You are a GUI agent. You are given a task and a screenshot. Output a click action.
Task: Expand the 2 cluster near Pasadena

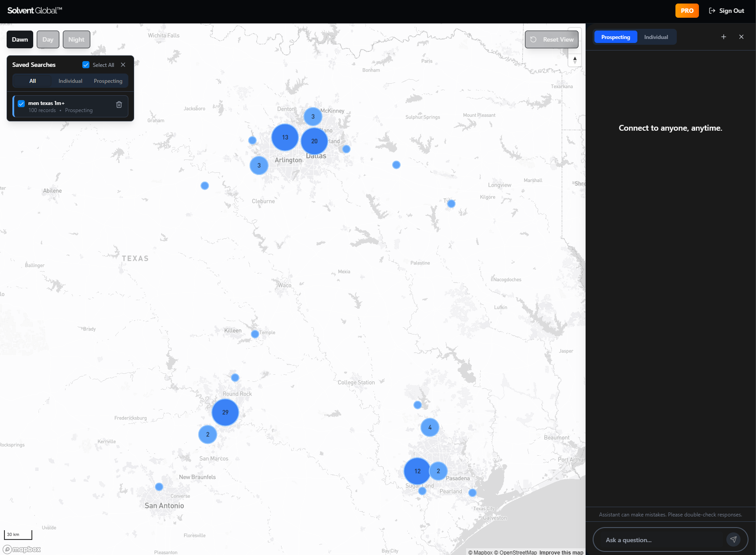(438, 471)
